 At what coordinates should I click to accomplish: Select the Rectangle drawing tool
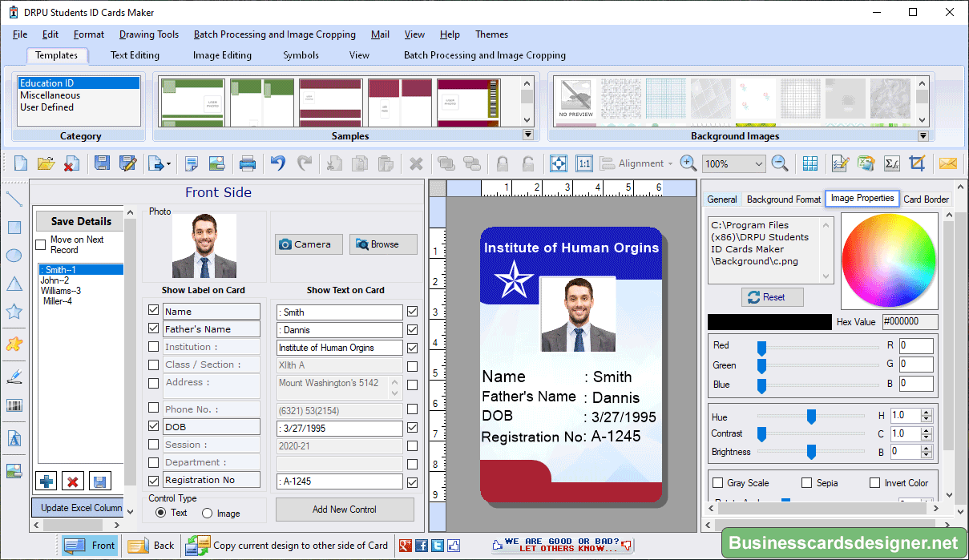click(x=13, y=227)
